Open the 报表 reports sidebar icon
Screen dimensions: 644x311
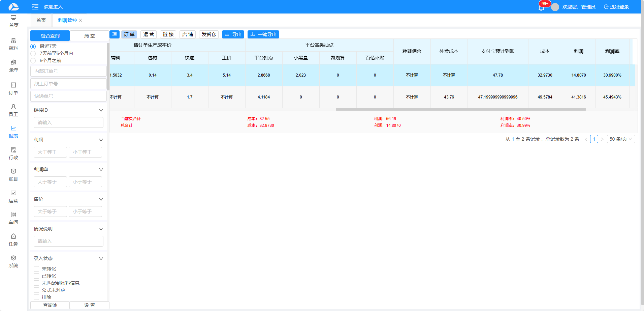click(13, 132)
